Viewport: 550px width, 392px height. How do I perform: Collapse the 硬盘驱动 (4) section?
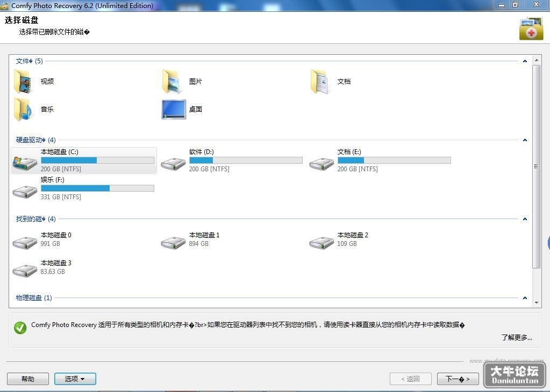pyautogui.click(x=525, y=140)
